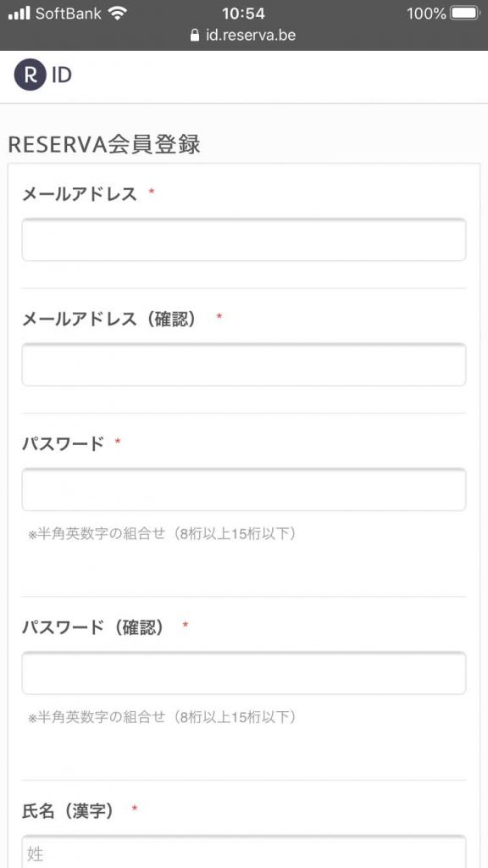Tap the ID text beside the logo

61,75
